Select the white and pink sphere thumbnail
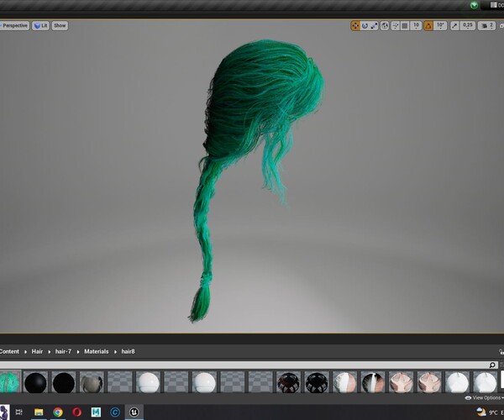This screenshot has width=504, height=420. pos(344,382)
